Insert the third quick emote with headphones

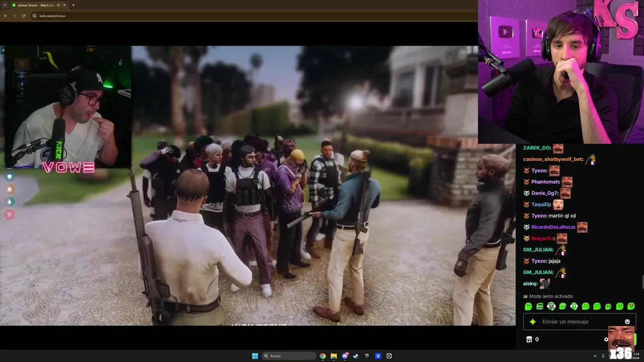[551, 306]
